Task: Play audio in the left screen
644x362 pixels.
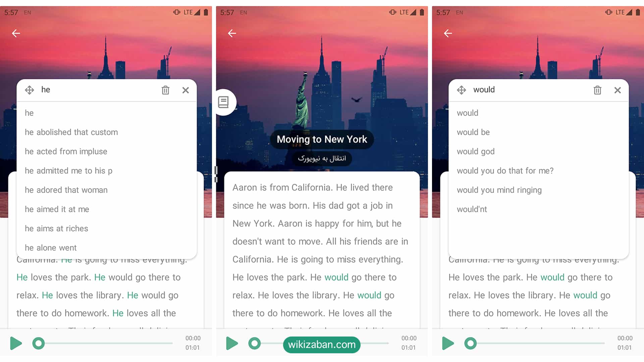Action: pyautogui.click(x=15, y=344)
